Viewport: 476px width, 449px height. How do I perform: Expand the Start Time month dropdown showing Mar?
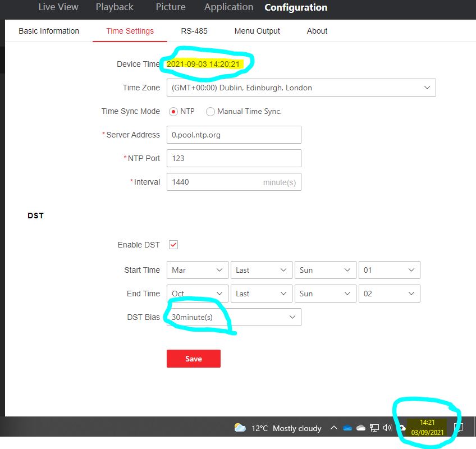click(220, 270)
